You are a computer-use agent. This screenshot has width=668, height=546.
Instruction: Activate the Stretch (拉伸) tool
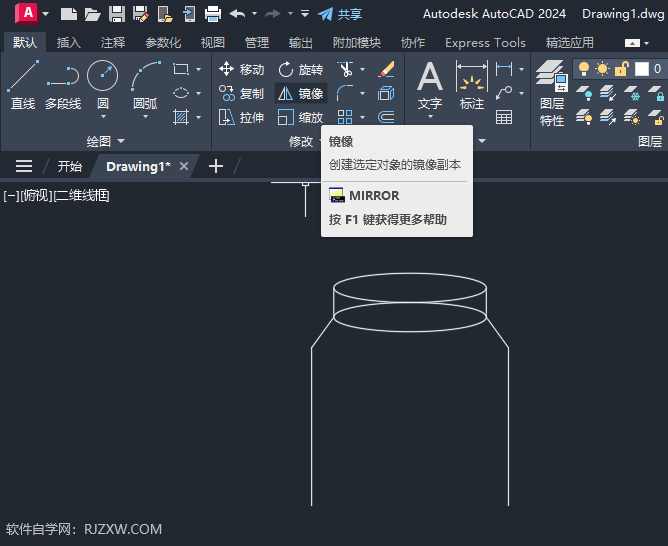(242, 117)
